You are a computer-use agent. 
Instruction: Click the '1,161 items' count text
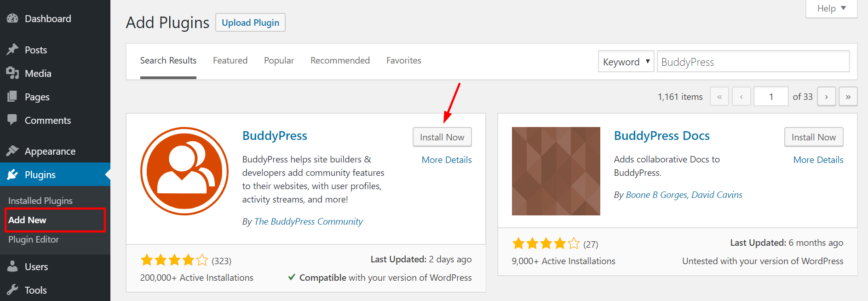pos(680,97)
